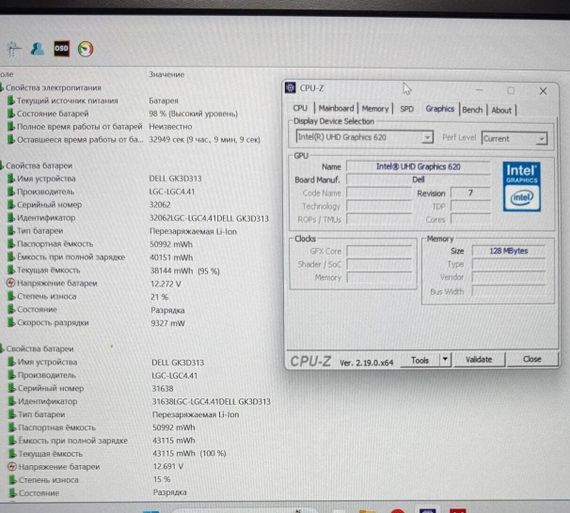The width and height of the screenshot is (570, 513).
Task: Click icon beside first Напряжение батареи 12.272 V
Action: click(x=11, y=283)
